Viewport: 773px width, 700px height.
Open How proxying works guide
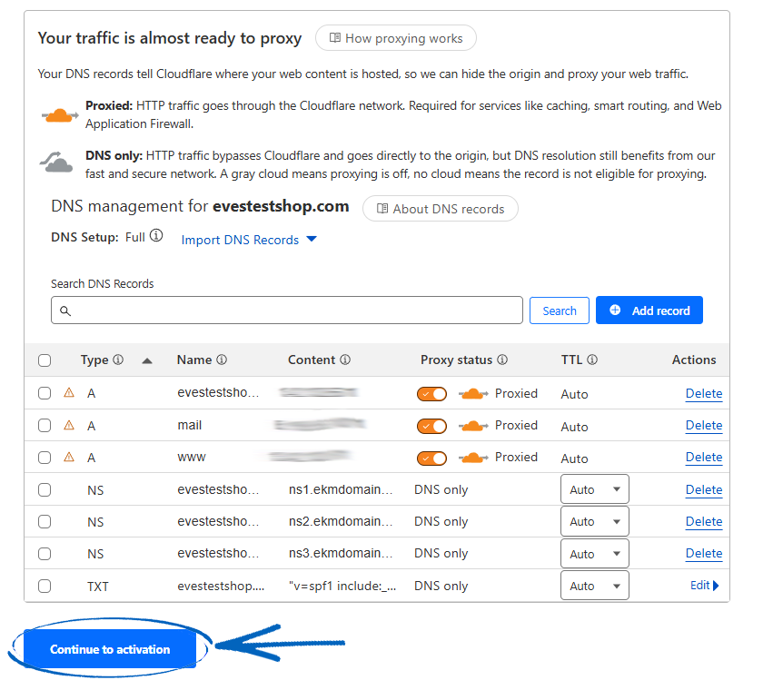pos(396,38)
